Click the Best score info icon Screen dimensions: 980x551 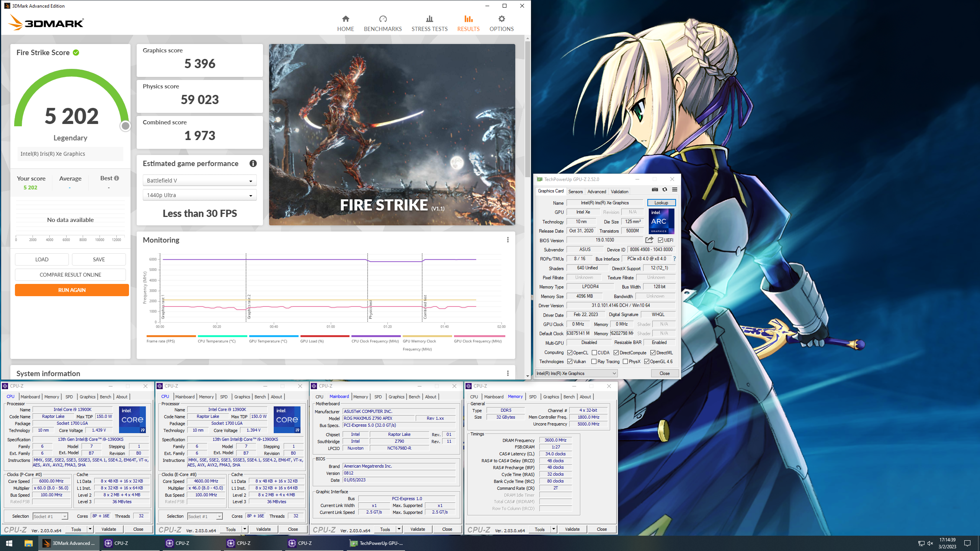click(116, 178)
